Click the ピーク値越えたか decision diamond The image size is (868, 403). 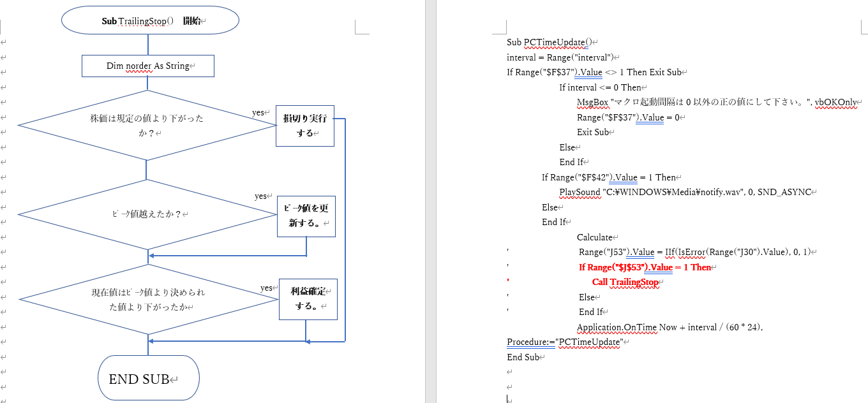147,214
